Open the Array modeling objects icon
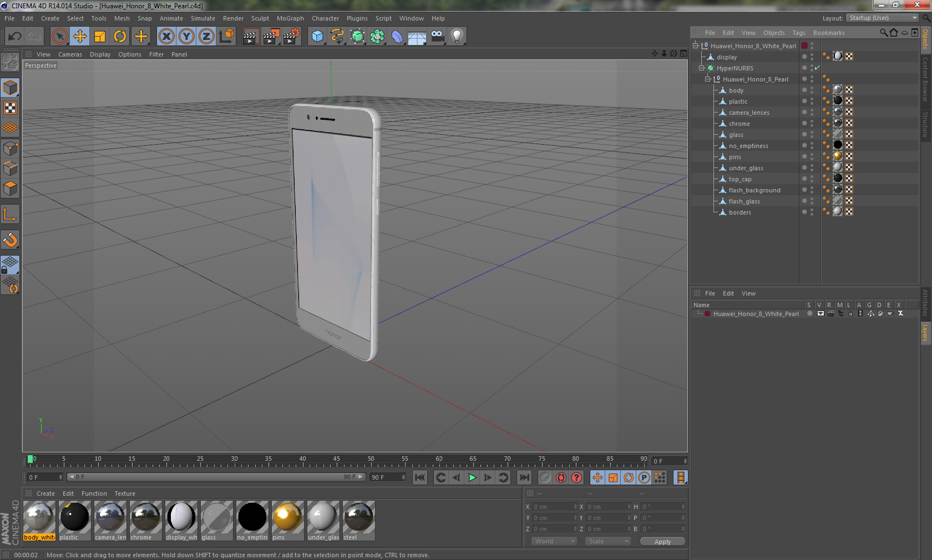 377,37
